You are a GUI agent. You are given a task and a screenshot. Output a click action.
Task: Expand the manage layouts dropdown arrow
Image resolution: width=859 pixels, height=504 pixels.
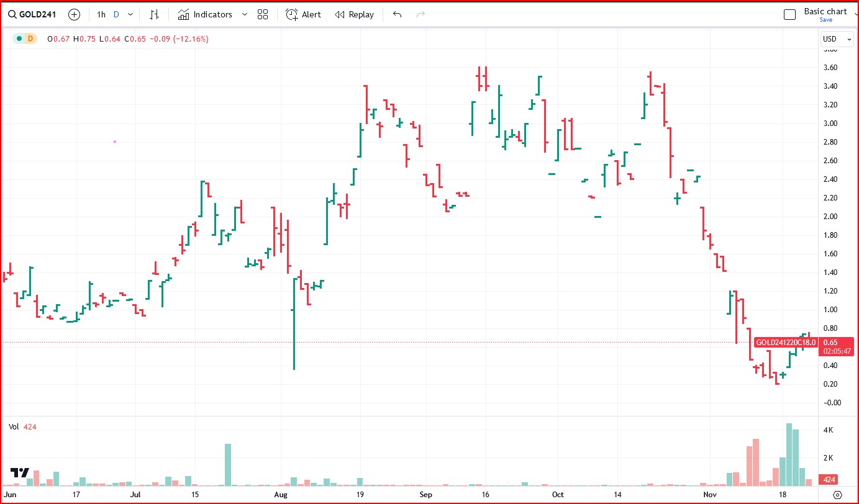click(x=855, y=14)
